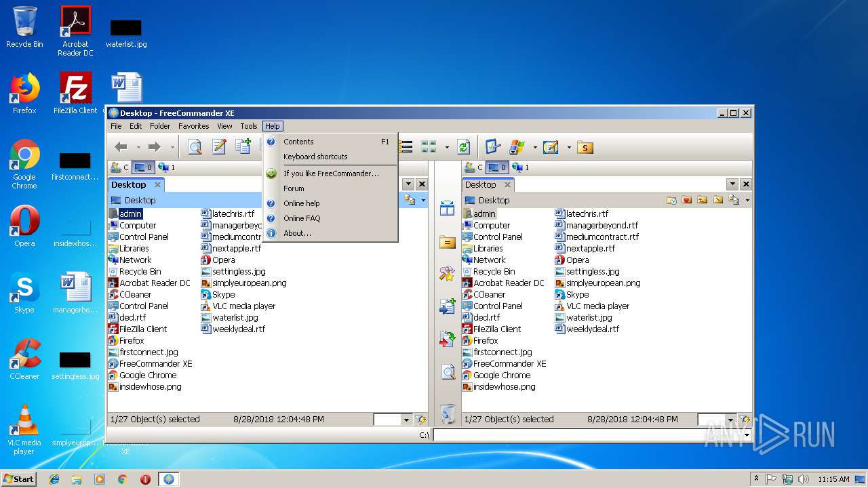The height and width of the screenshot is (488, 868).
Task: Select Desktop drive button 0 in right drive bar
Action: (x=497, y=167)
